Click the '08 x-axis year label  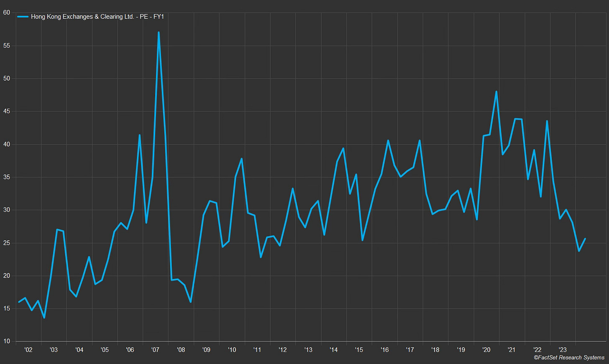181,350
